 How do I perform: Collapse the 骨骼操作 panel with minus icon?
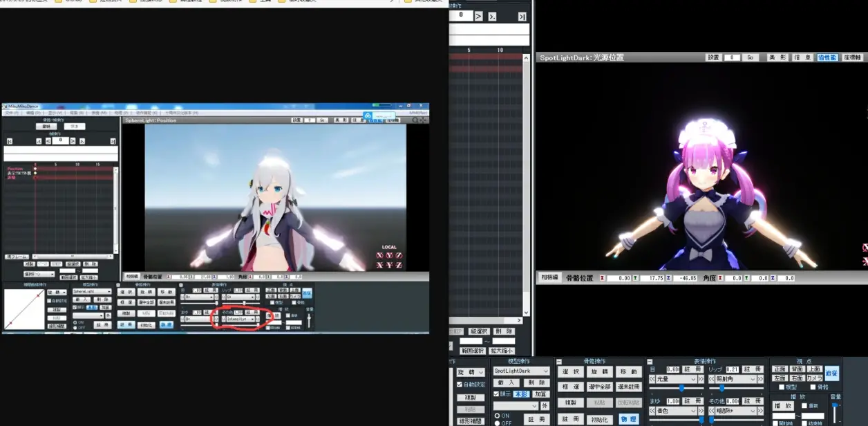click(x=559, y=362)
